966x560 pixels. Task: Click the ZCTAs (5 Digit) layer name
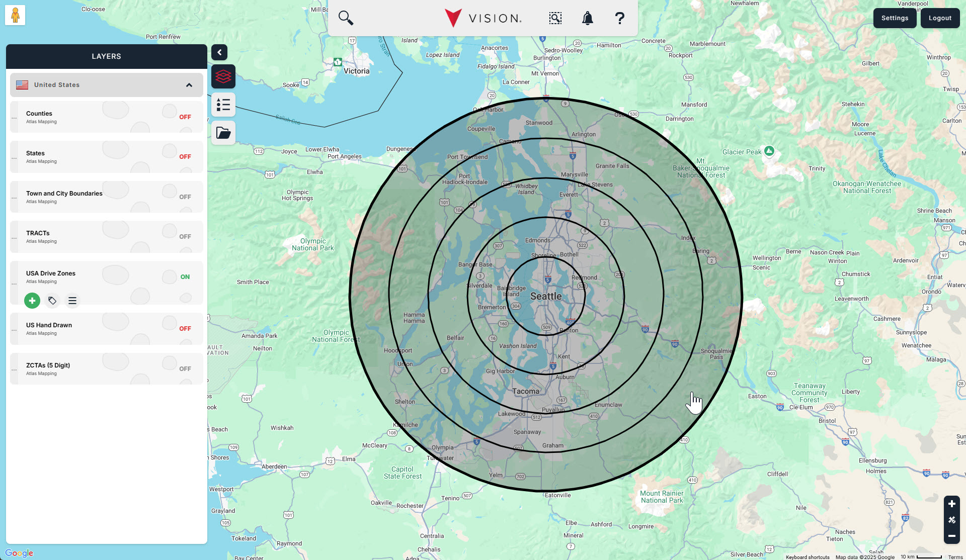[48, 365]
